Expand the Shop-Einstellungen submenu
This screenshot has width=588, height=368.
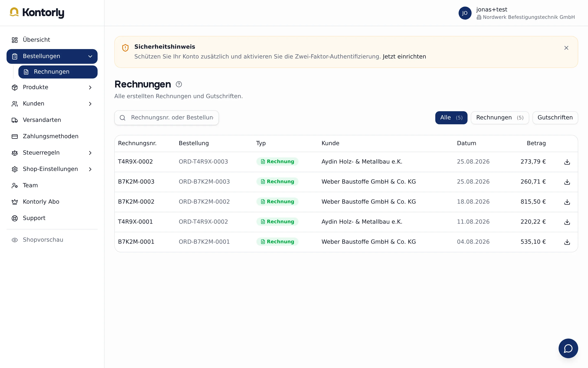point(90,169)
